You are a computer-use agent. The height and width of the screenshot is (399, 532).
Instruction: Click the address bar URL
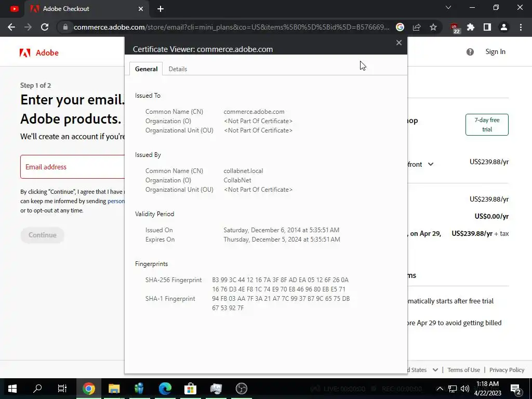(232, 27)
